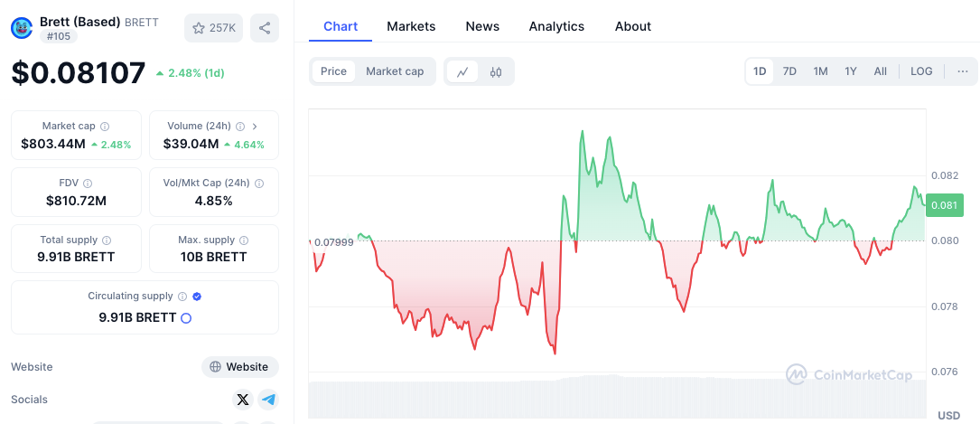Show Total supply info icon
Viewport: 980px width, 424px height.
point(107,240)
